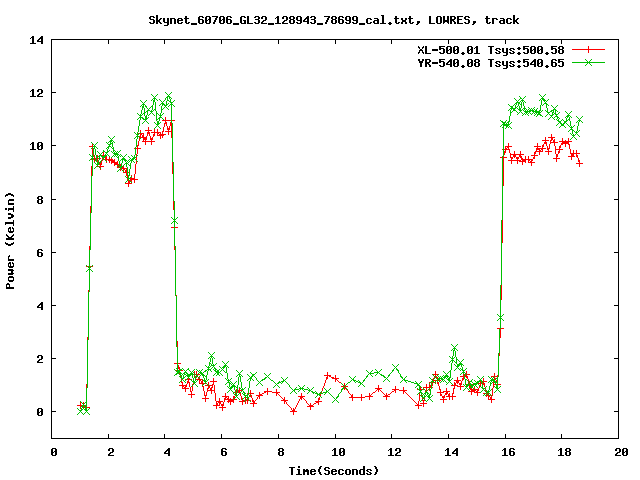
Task: Click the Power (Kelvin) y-axis label
Action: click(10, 241)
